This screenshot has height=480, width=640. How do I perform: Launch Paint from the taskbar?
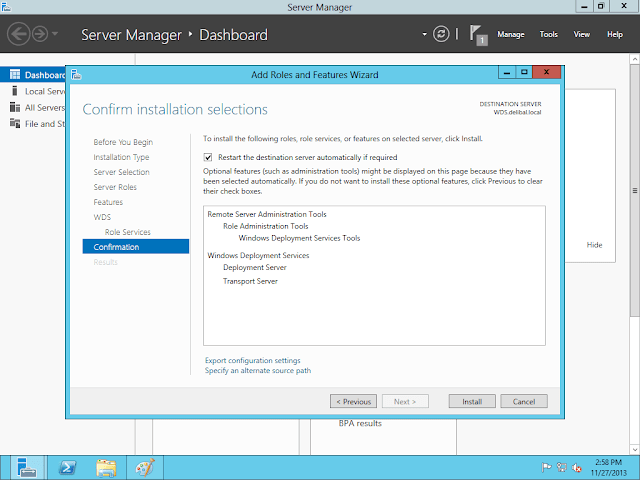[145, 466]
